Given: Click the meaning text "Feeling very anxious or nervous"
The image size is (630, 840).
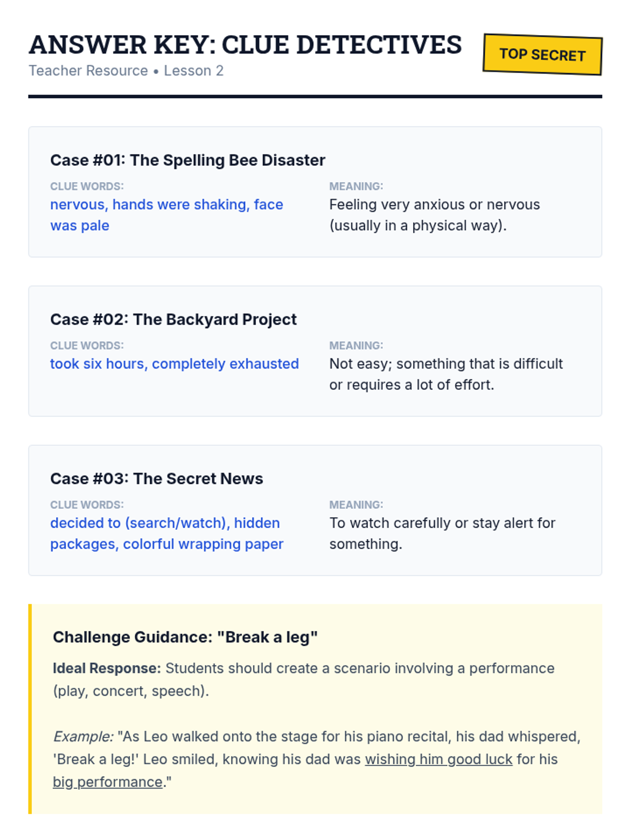Looking at the screenshot, I should point(434,204).
